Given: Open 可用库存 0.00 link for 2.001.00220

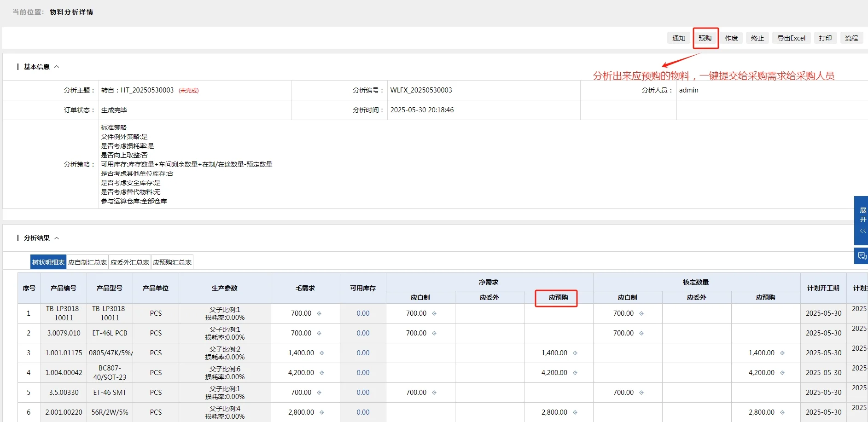Looking at the screenshot, I should (x=363, y=412).
